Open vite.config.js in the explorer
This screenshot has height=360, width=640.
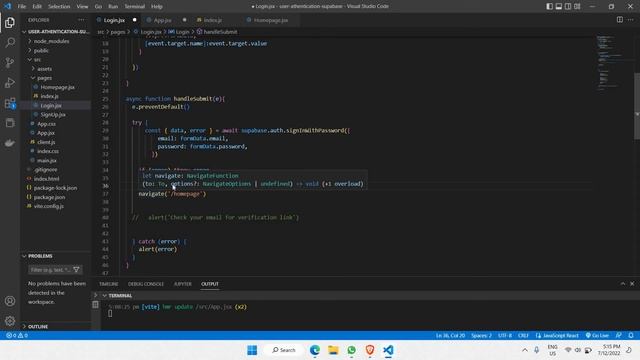tap(49, 206)
